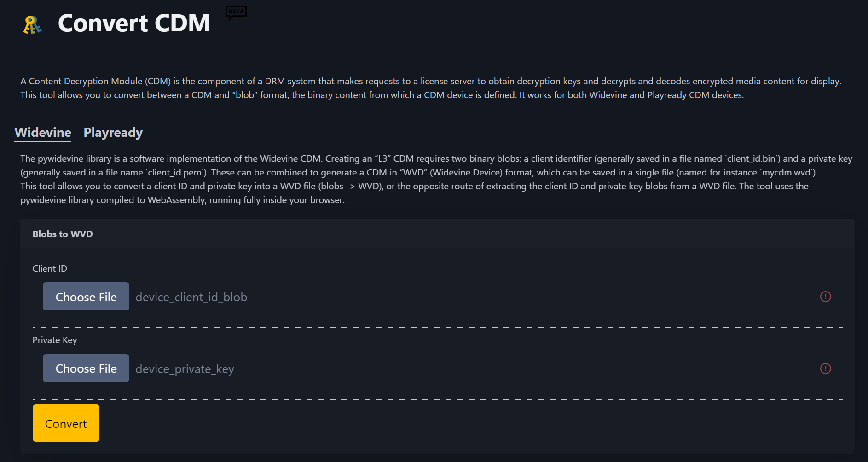
Task: Click the Private Key label
Action: click(55, 340)
